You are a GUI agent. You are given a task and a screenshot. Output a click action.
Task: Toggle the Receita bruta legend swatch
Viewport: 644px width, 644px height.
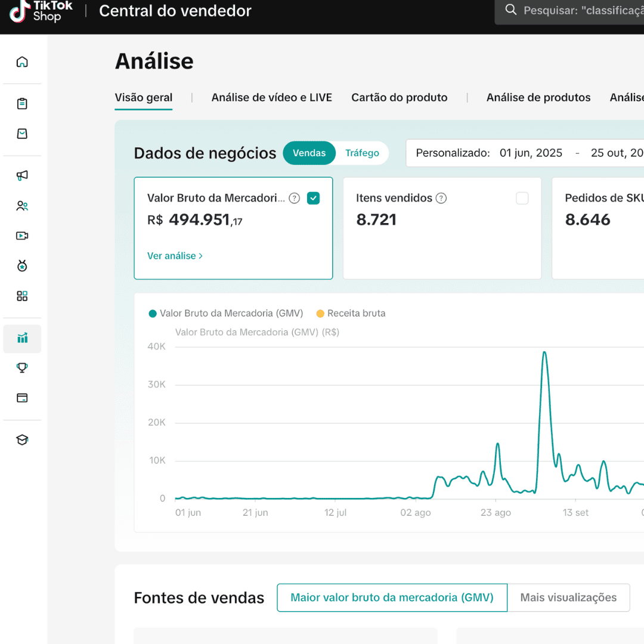click(x=320, y=313)
